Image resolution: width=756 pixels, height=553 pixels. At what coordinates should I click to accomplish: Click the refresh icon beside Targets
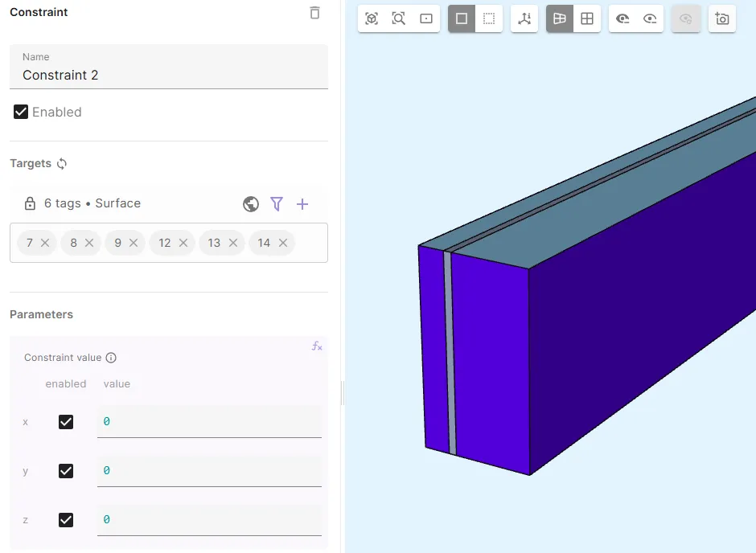(62, 163)
